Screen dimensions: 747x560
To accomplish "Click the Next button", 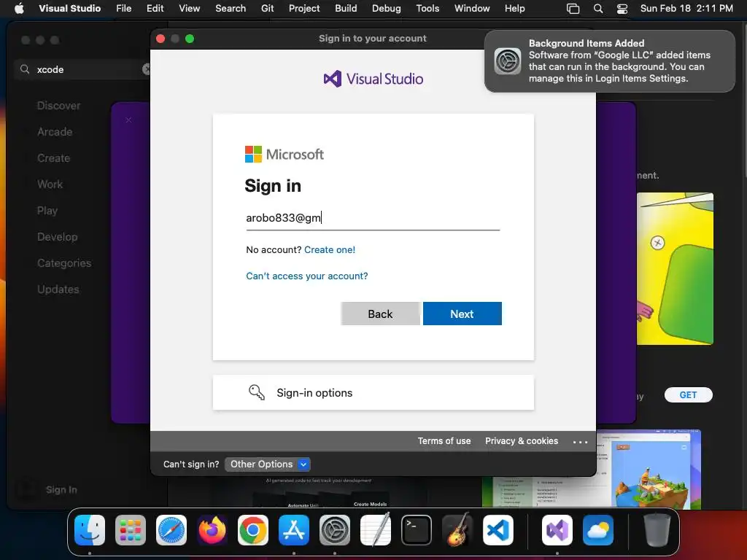I will click(x=462, y=314).
